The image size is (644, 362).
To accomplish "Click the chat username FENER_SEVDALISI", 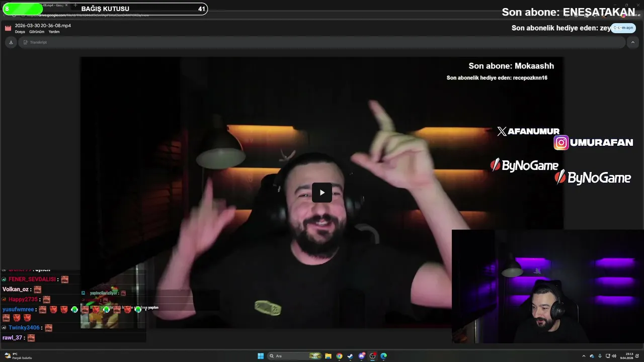I will (32, 279).
